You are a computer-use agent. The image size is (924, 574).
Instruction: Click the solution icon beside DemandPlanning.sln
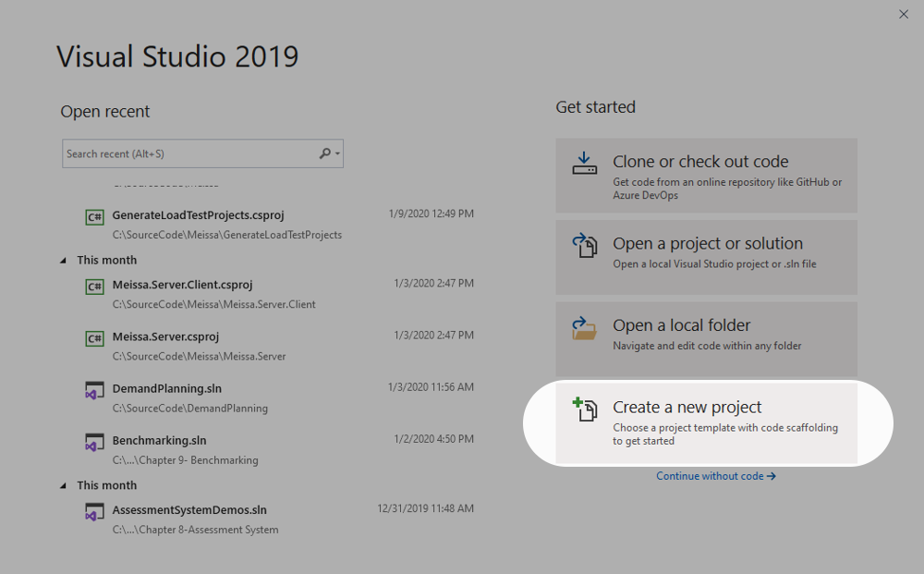click(x=94, y=391)
